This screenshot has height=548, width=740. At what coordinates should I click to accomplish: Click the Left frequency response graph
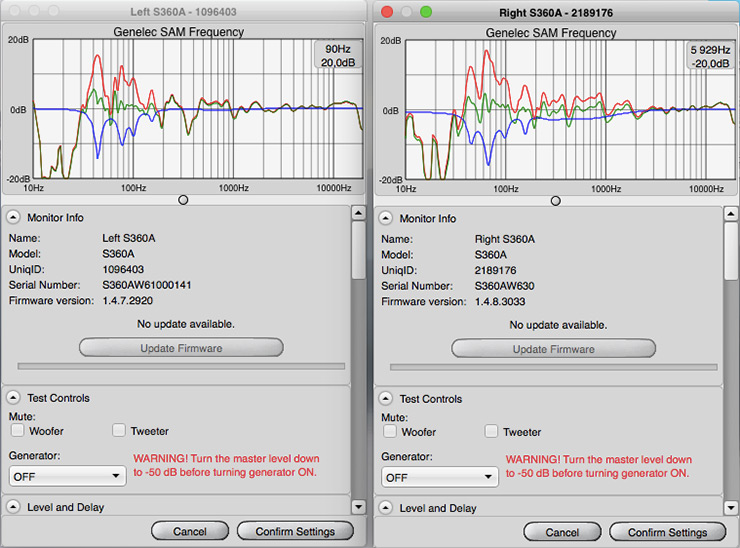198,109
